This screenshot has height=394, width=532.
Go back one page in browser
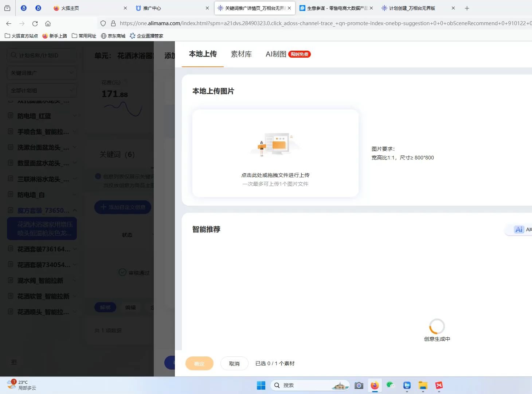(x=9, y=23)
